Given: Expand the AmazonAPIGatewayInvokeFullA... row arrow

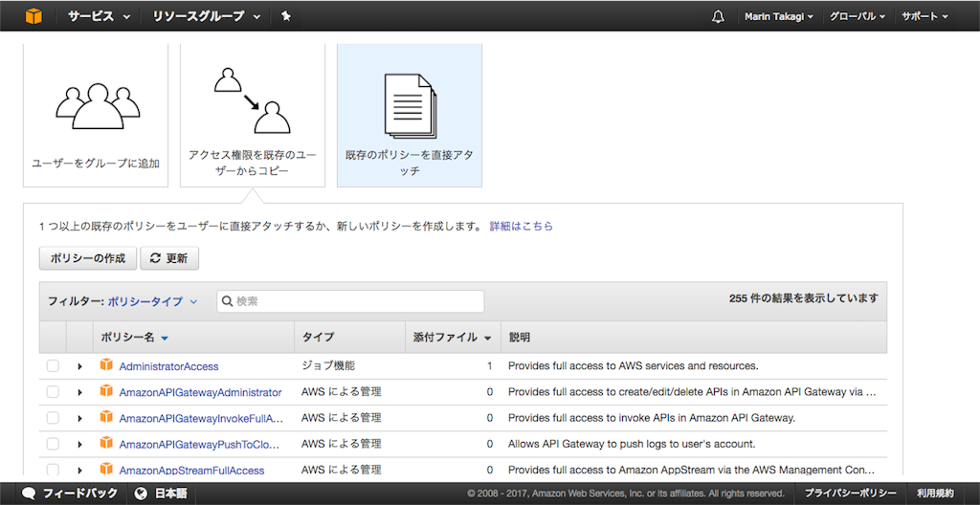Looking at the screenshot, I should click(79, 418).
